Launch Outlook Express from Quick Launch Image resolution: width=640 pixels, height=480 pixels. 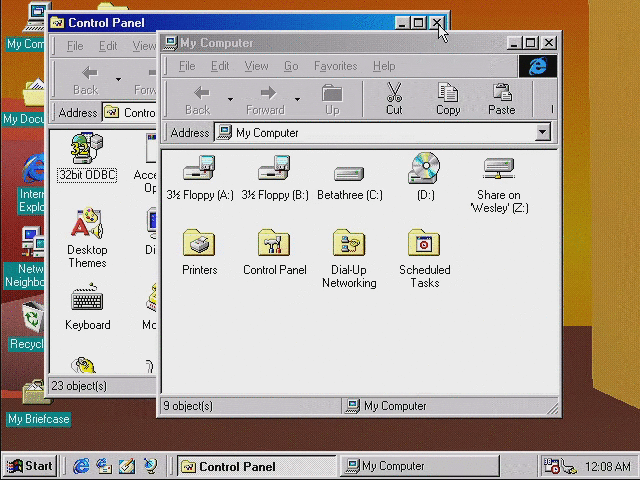[104, 466]
